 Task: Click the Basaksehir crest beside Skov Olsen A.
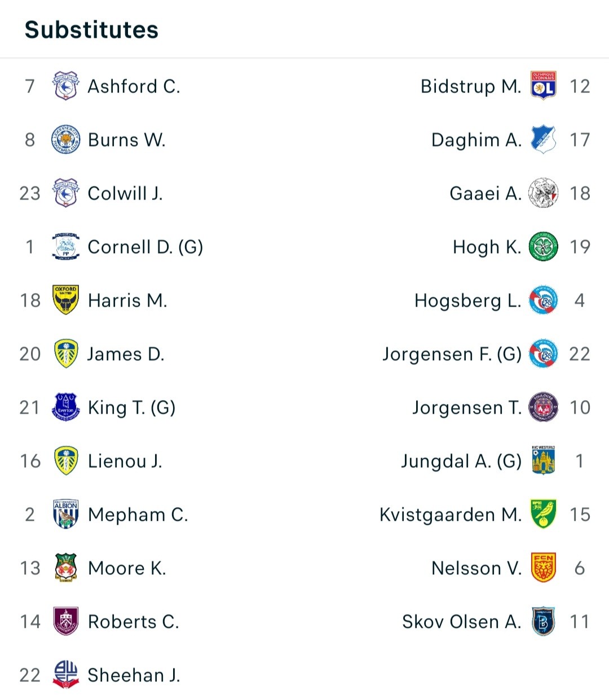click(544, 622)
